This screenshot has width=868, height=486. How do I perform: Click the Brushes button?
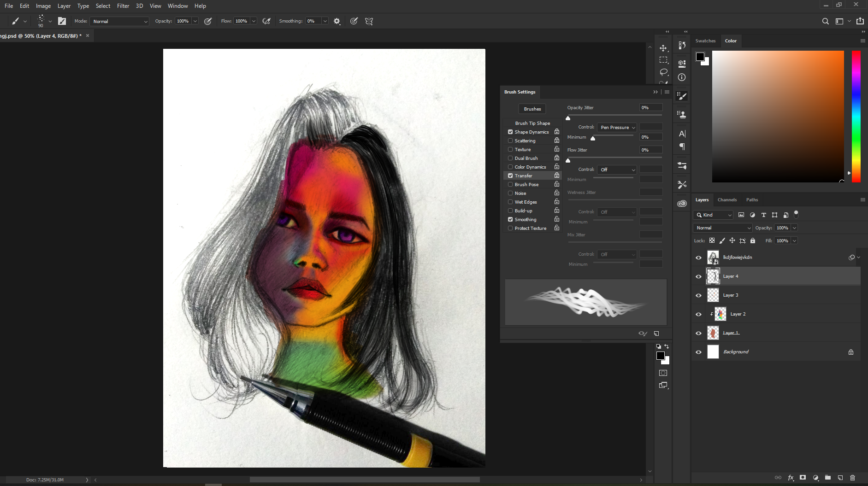[532, 109]
